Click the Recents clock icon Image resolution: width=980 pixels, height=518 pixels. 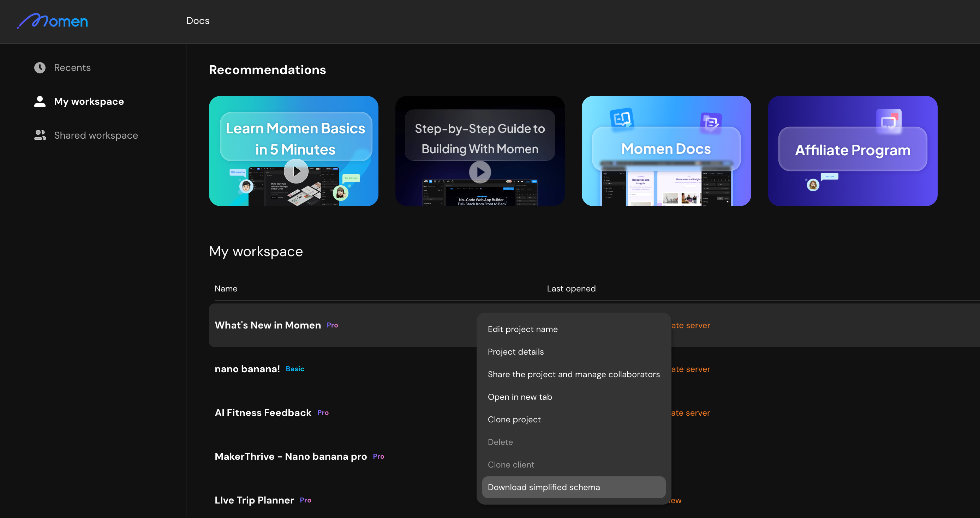click(40, 68)
